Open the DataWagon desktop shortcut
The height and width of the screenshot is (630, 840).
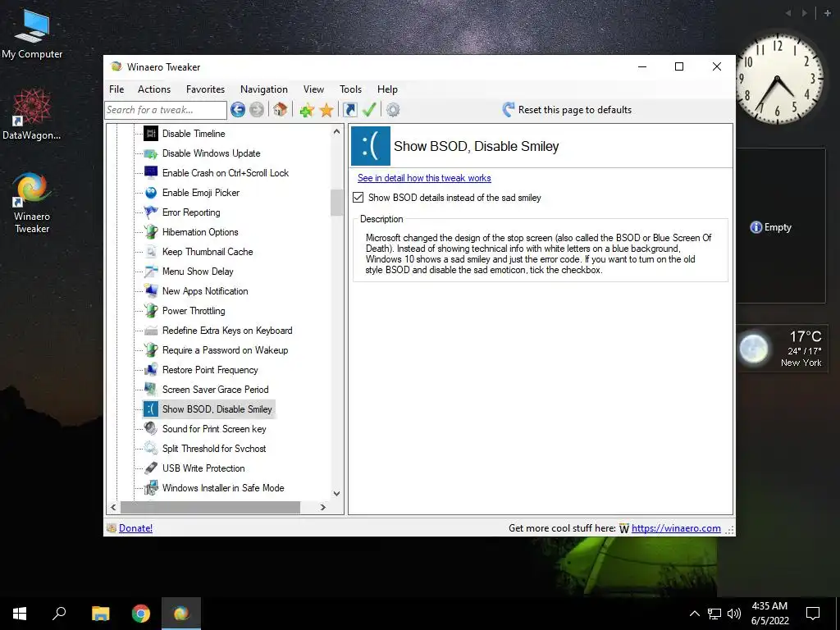point(32,114)
